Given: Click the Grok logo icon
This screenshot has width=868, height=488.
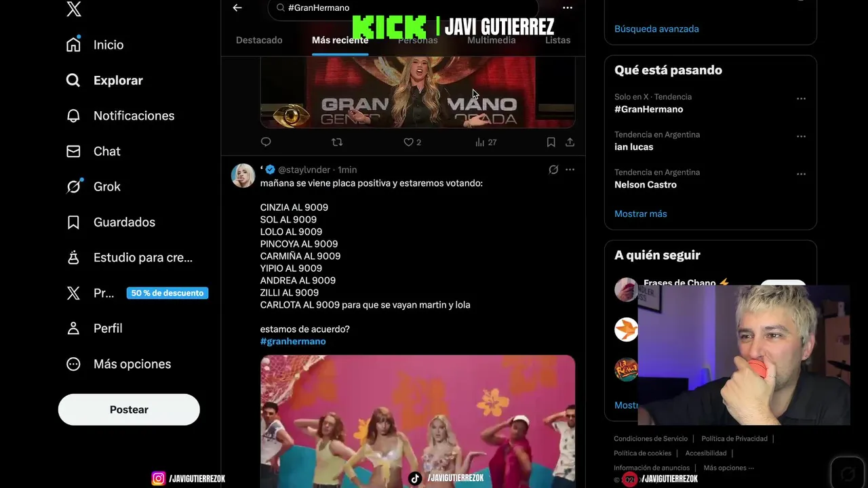Looking at the screenshot, I should (x=73, y=186).
